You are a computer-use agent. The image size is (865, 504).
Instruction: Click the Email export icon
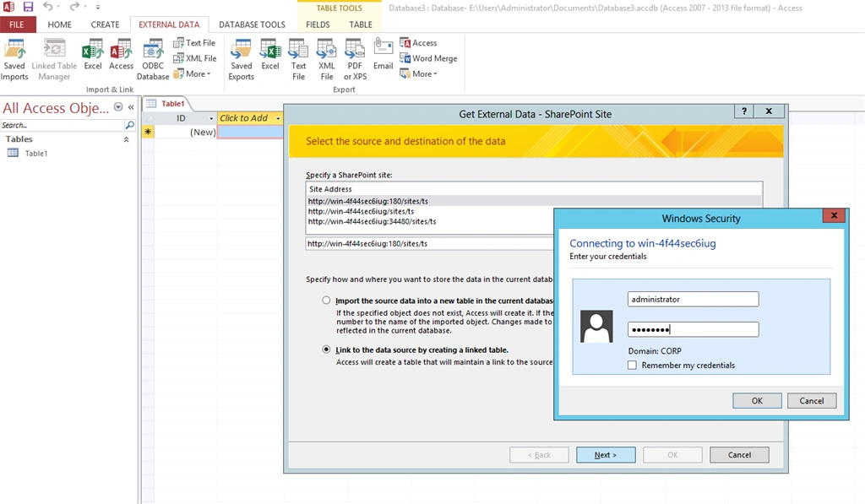click(383, 55)
